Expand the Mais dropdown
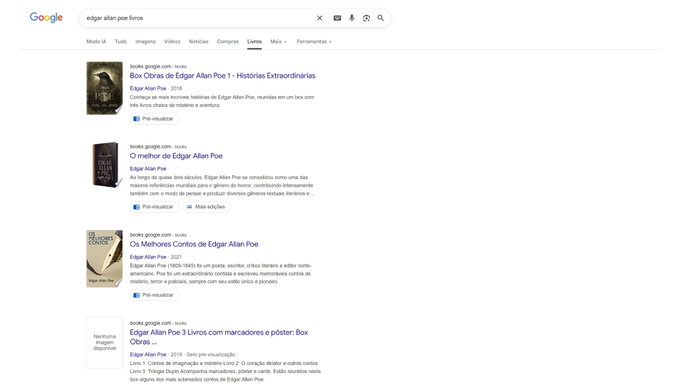Viewport: 684px width, 385px height. coord(278,41)
